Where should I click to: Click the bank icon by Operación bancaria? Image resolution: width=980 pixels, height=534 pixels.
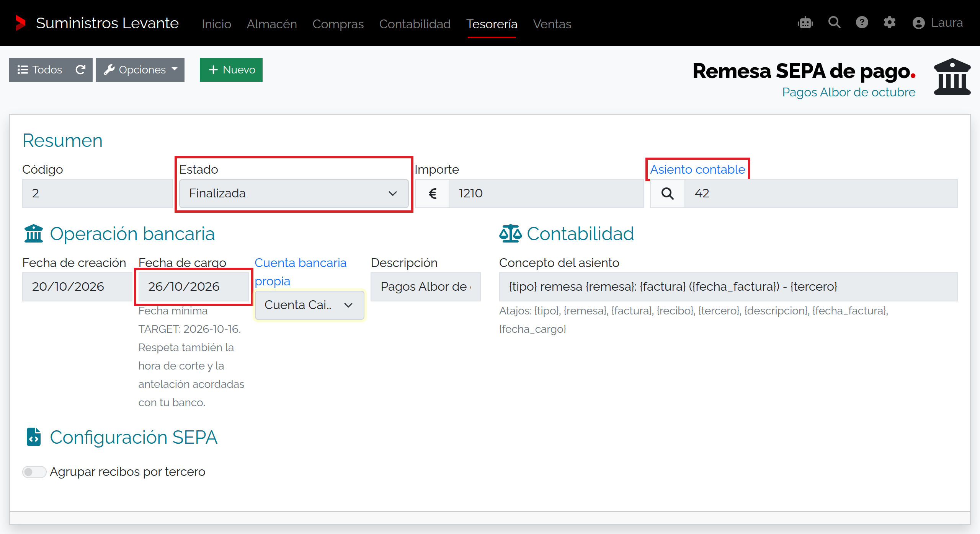click(x=34, y=234)
